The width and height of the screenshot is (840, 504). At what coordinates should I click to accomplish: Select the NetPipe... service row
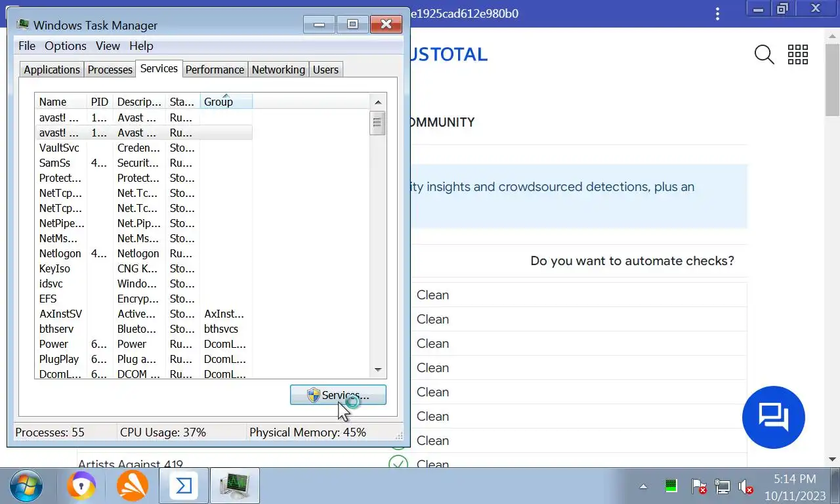coord(144,223)
